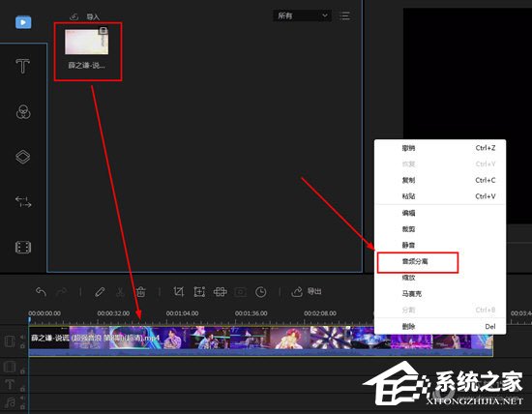Screen dimensions: 532x414
Task: Lock the main video track
Action: (22, 345)
